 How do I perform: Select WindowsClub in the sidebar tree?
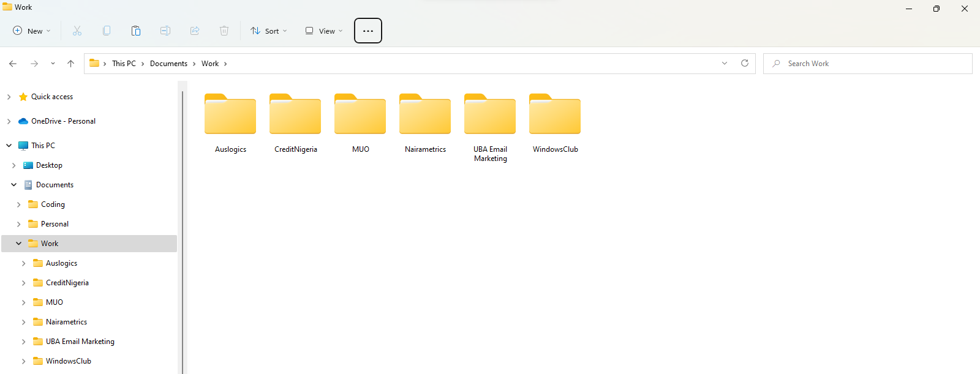[x=69, y=361]
